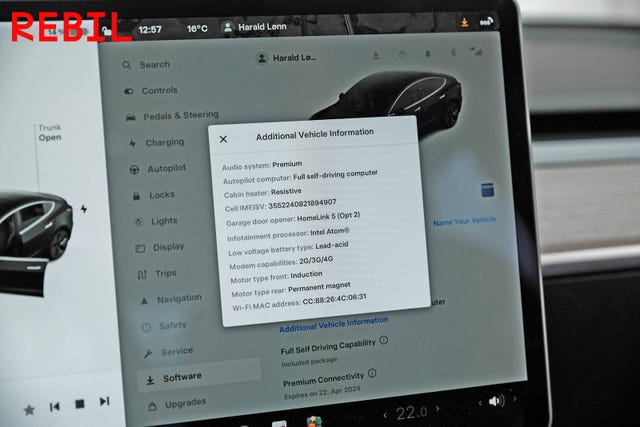Tap the blue release notes card icon
Screen dimensions: 640x427
(x=487, y=190)
